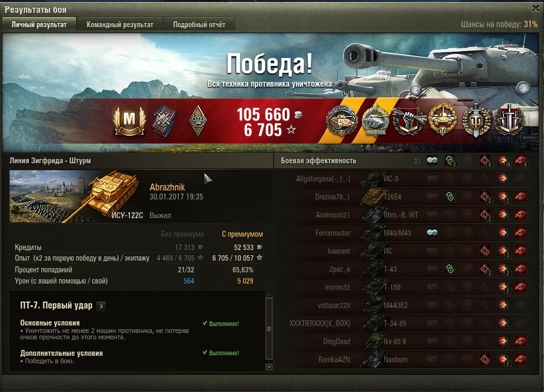Click the detection icon in Fenixmaster row
This screenshot has width=544, height=392.
(x=432, y=232)
